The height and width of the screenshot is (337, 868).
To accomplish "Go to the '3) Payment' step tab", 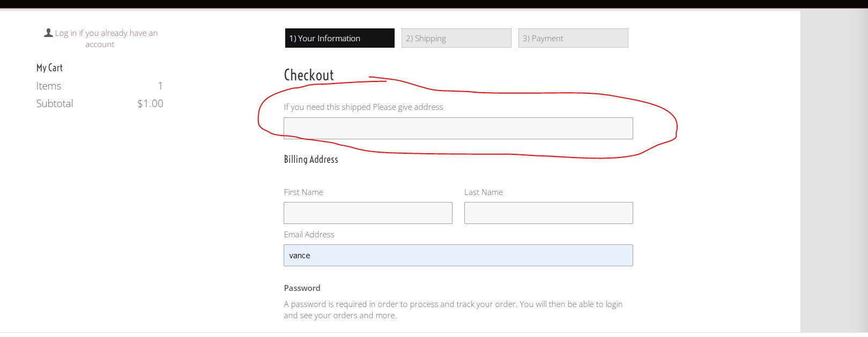I will (573, 38).
